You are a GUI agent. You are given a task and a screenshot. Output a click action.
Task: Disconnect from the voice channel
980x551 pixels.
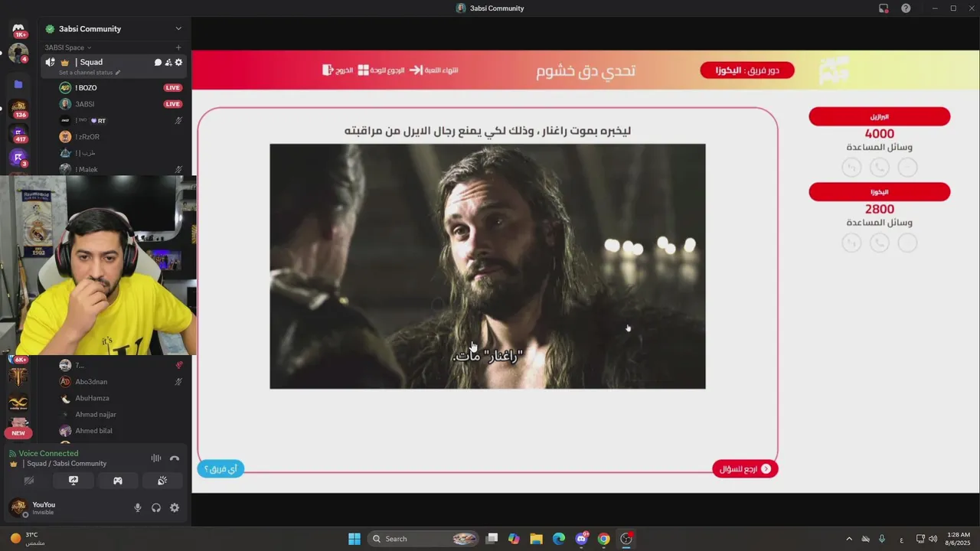click(175, 458)
